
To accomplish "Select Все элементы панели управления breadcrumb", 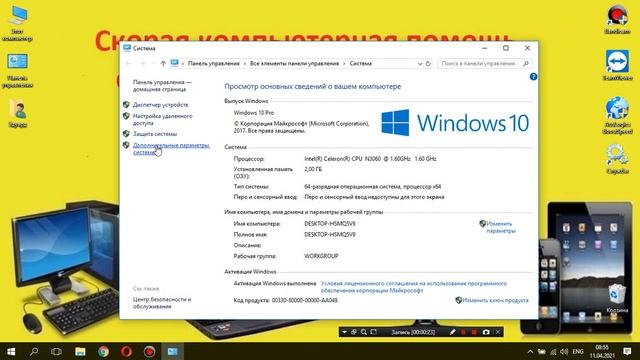I will pos(294,64).
